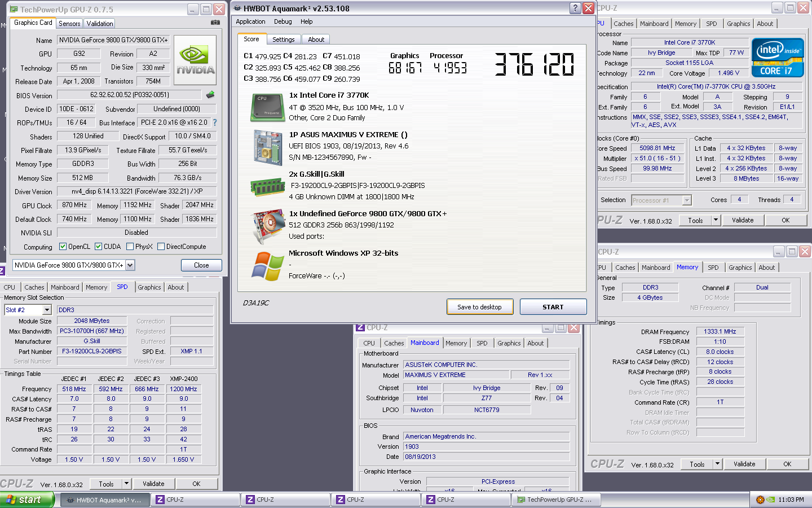Viewport: 812px width, 508px height.
Task: Open Mainboard tab in CPU-Z Memory window
Action: tap(656, 267)
